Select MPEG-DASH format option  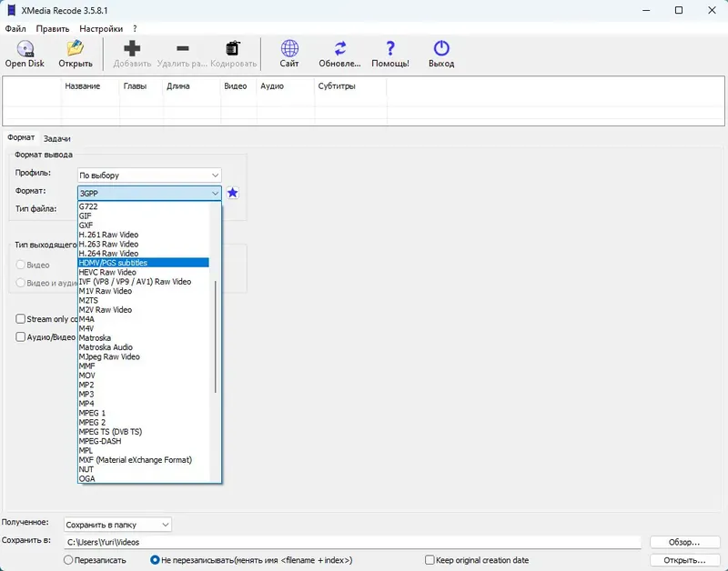click(144, 441)
